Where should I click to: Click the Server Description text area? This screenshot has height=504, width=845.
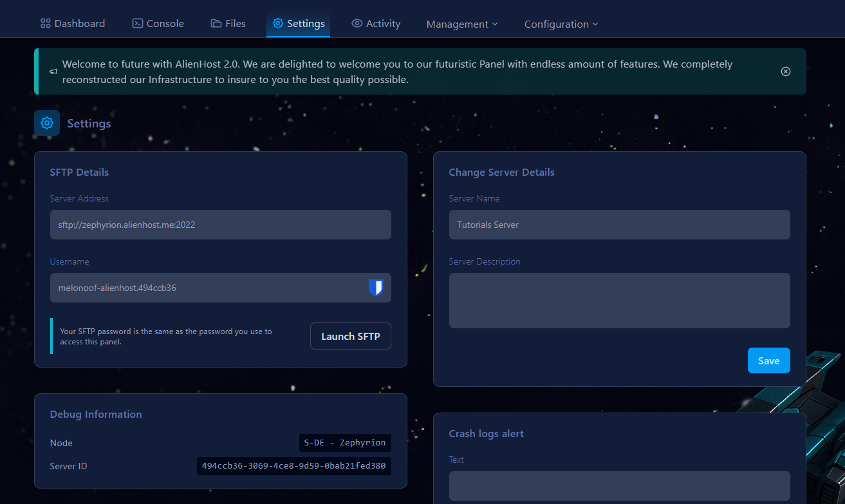[620, 301]
